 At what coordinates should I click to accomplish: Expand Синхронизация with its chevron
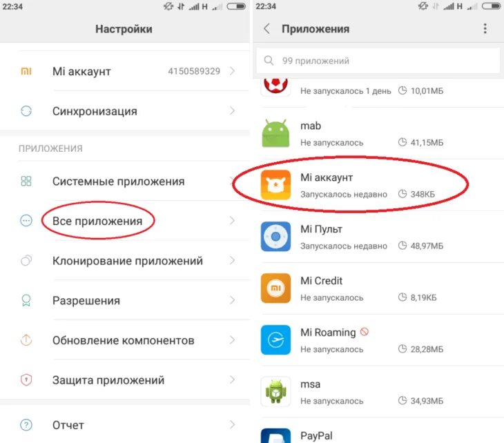[x=232, y=111]
